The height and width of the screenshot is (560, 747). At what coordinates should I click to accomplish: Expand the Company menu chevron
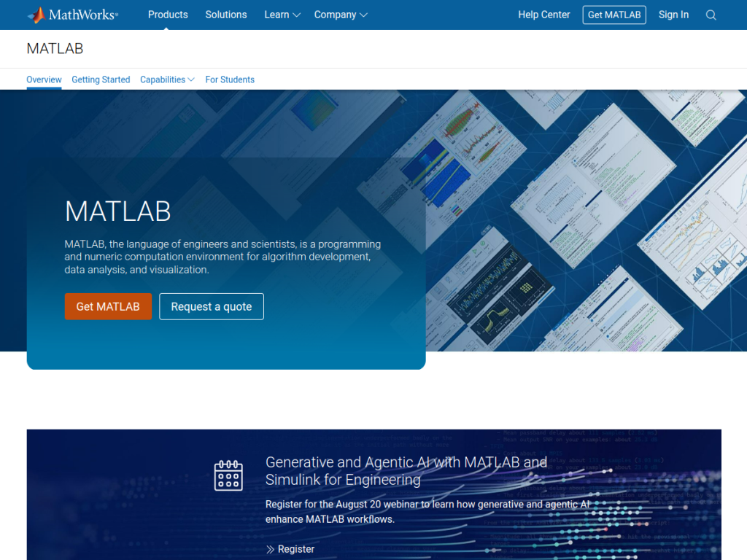click(363, 15)
